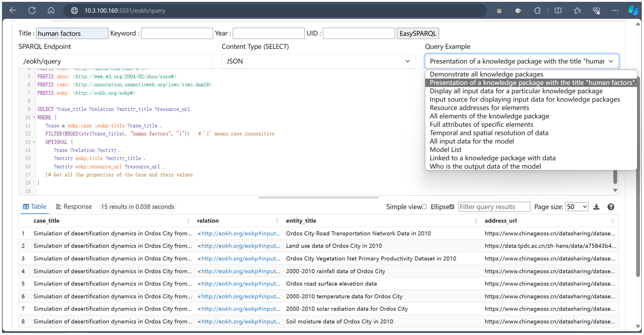Click the profile avatar icon in toolbar
Viewport: 644px width, 335px height.
click(499, 11)
